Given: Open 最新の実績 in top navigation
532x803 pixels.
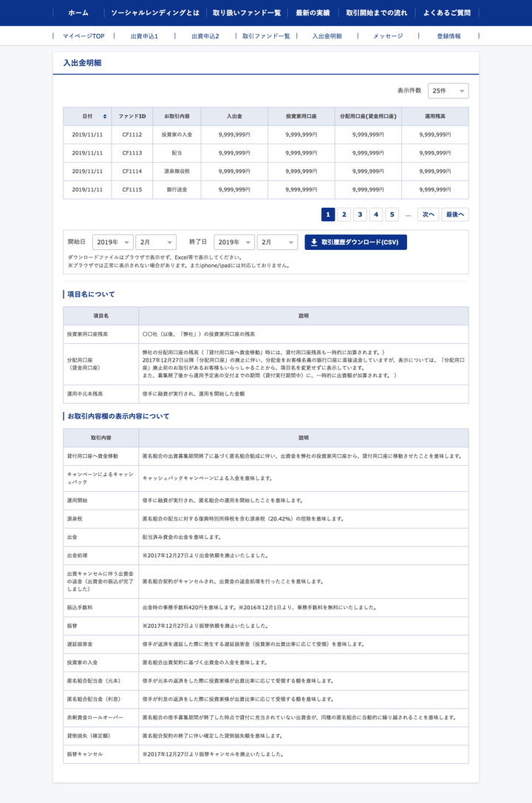Looking at the screenshot, I should click(x=313, y=13).
